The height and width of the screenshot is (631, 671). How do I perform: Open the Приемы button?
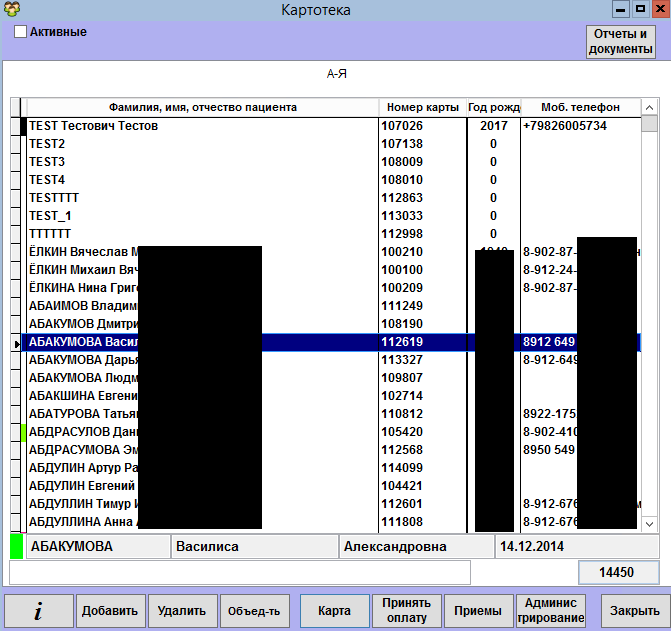(x=477, y=610)
